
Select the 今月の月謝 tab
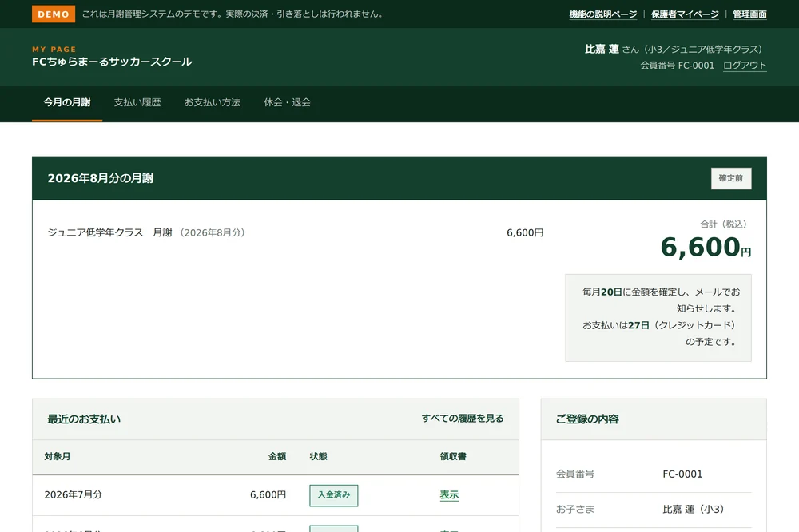[67, 102]
